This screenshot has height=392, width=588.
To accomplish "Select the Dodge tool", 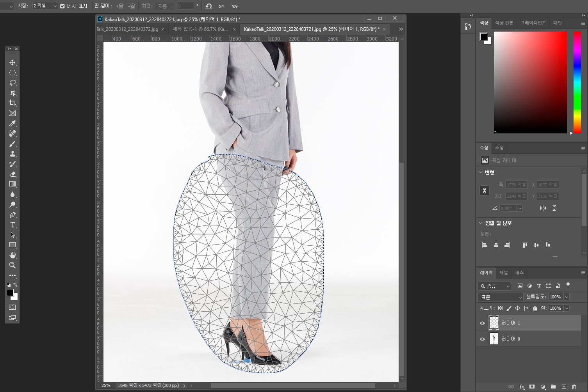I will coord(12,204).
